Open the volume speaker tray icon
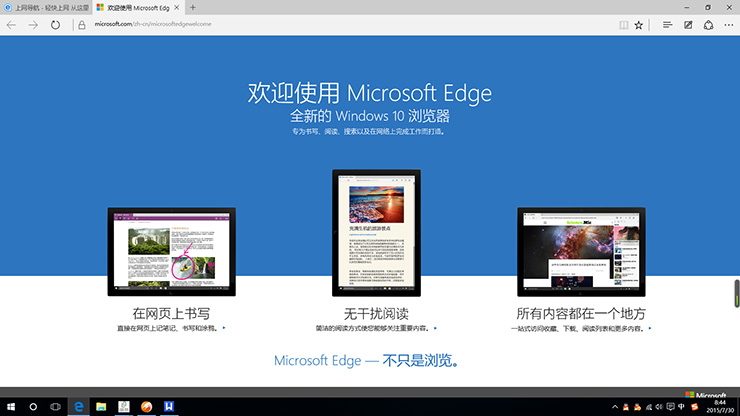Screen dimensions: 740x416 pyautogui.click(x=659, y=407)
